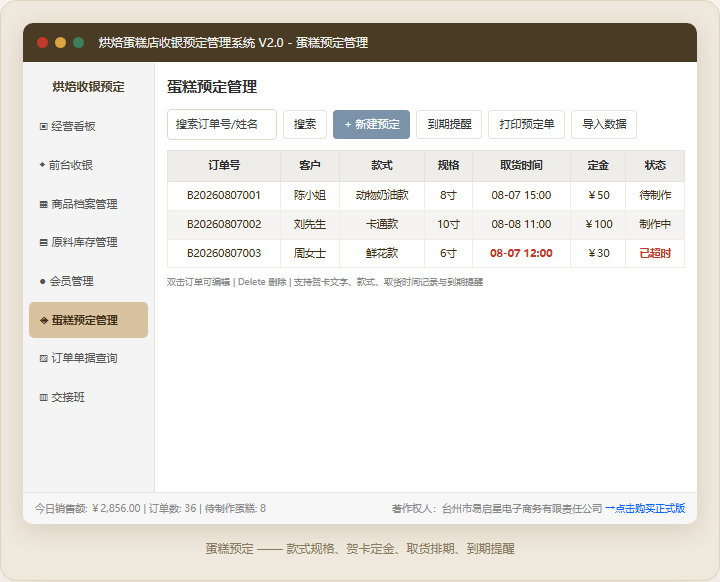This screenshot has height=582, width=720.
Task: Click pickup time 08-08 11:00
Action: [521, 225]
